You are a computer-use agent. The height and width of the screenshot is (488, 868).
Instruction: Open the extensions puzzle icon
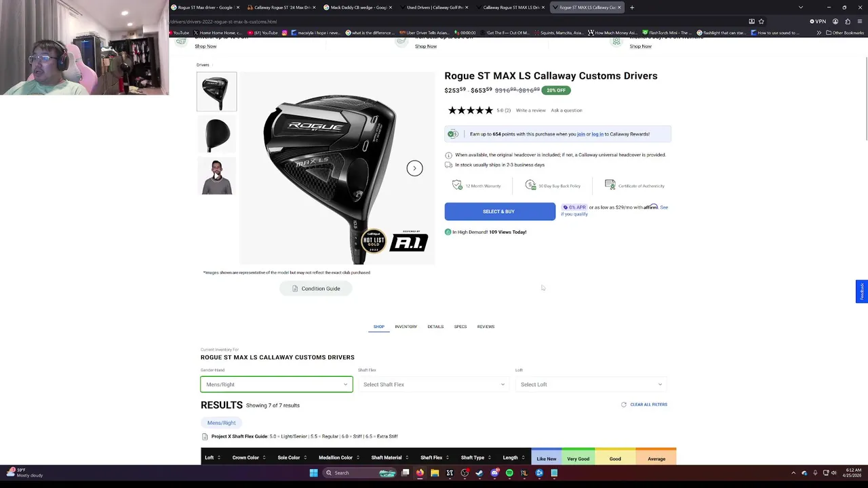click(x=847, y=21)
